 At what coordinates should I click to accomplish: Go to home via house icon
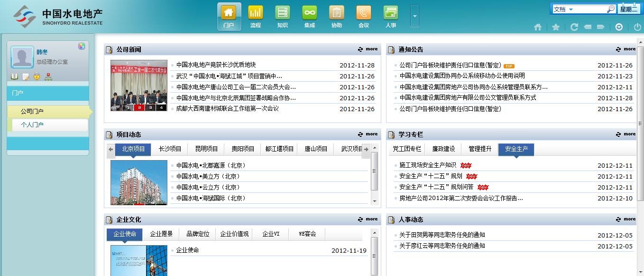pyautogui.click(x=538, y=27)
